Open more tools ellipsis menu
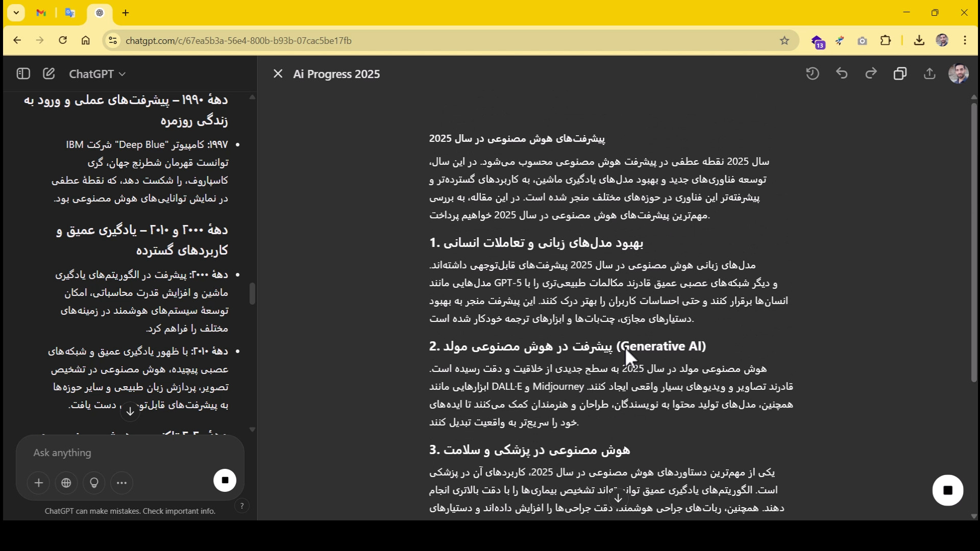This screenshot has width=980, height=551. click(121, 483)
